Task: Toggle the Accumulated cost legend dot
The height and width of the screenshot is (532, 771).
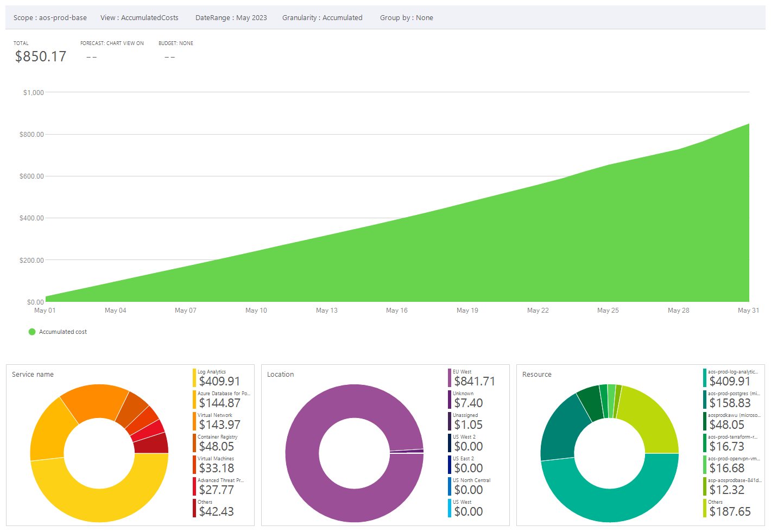Action: click(32, 332)
